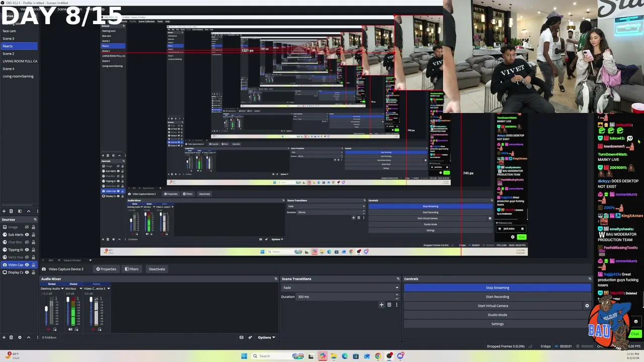Adjust the transition duration stepper
644x362 pixels.
pos(396,297)
